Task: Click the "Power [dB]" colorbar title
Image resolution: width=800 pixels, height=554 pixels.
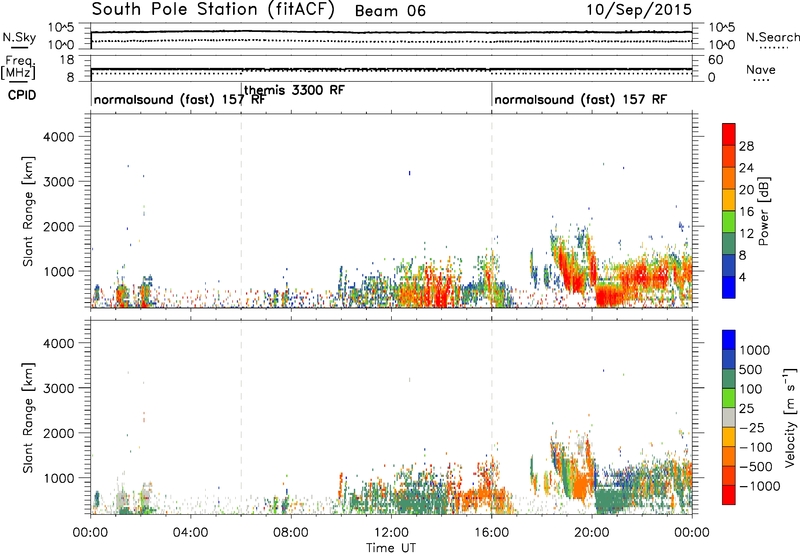Action: [x=763, y=211]
